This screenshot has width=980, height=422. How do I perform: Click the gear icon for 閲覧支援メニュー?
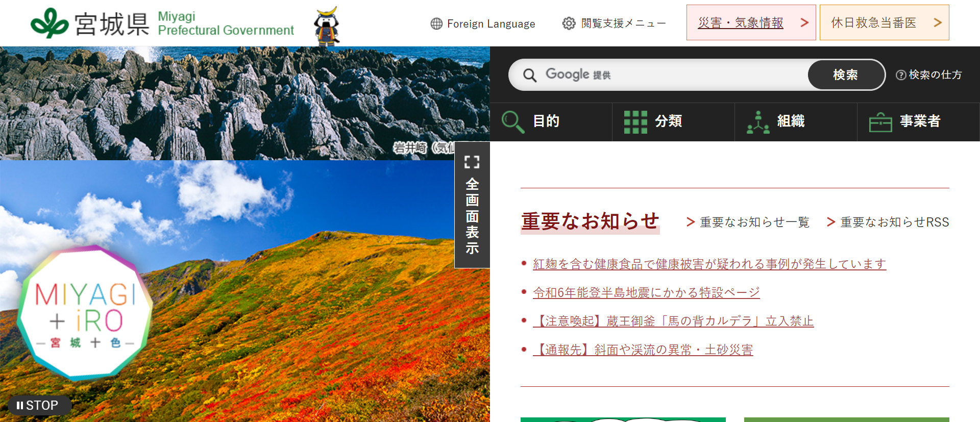pyautogui.click(x=569, y=23)
